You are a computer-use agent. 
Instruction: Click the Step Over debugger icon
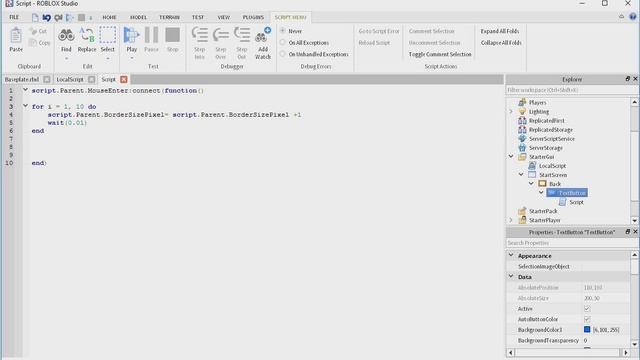tap(221, 35)
